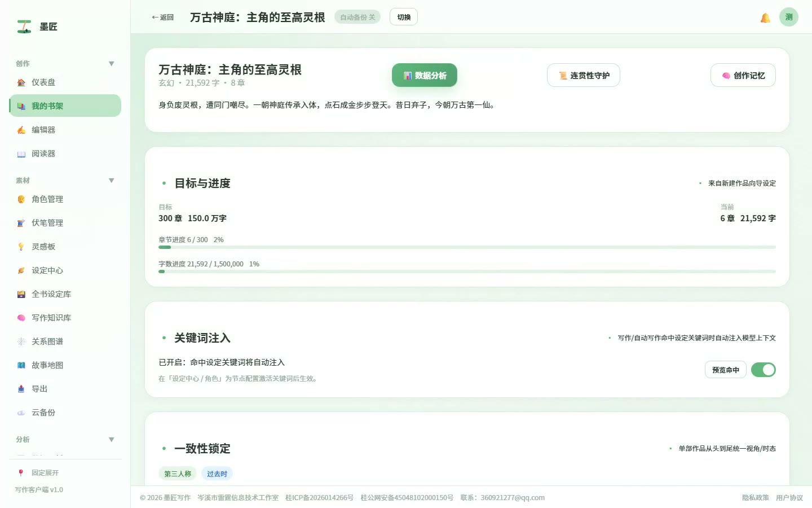The width and height of the screenshot is (812, 508).
Task: Click the 灵感板 lightbulb icon
Action: (x=21, y=247)
